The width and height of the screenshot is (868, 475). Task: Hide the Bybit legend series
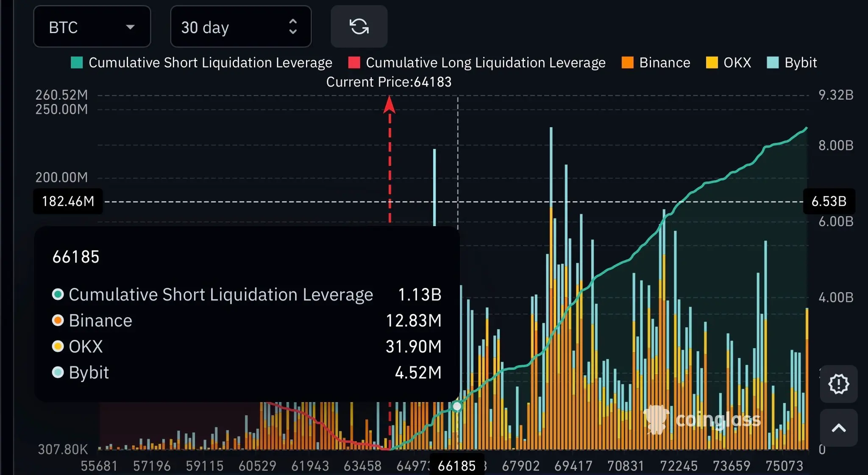800,63
